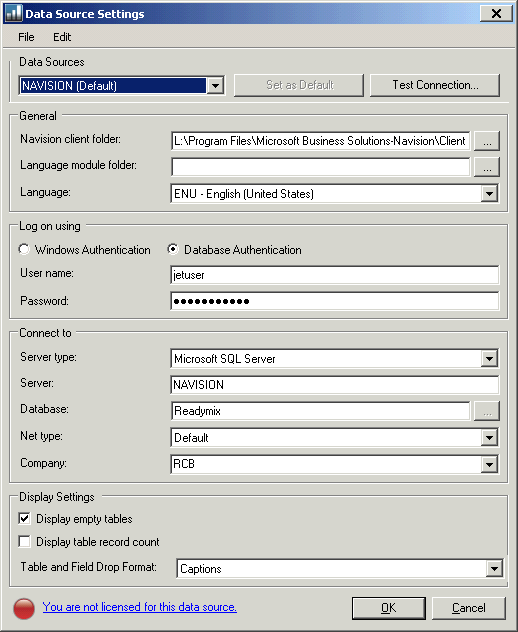Close the Data Source Settings dialog
The height and width of the screenshot is (632, 518).
click(x=497, y=14)
